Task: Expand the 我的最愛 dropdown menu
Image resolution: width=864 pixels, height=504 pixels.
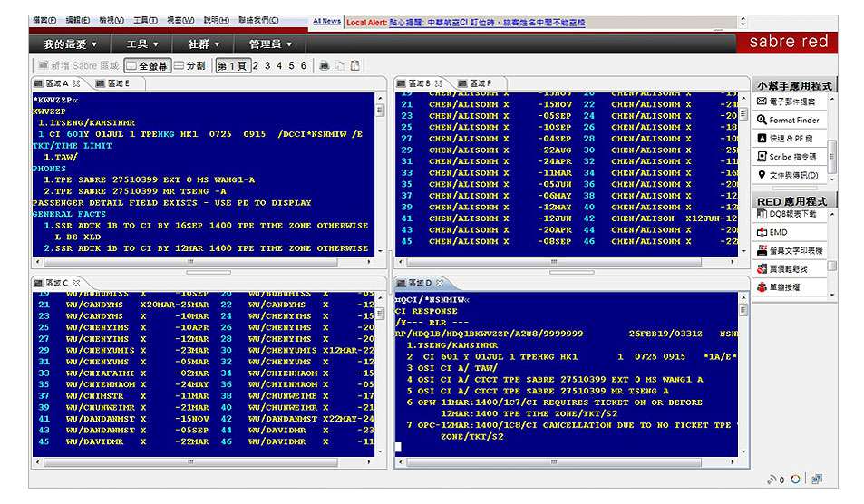Action: (70, 44)
